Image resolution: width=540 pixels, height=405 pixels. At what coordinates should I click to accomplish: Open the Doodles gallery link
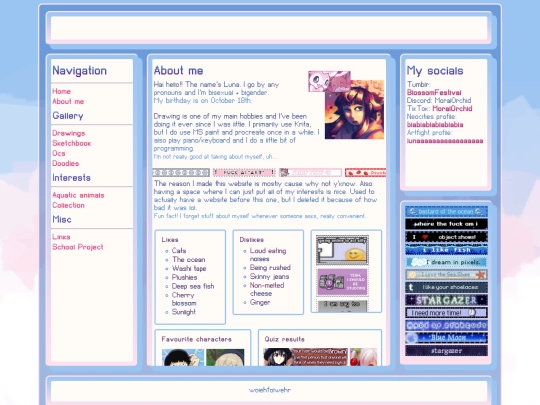tap(66, 163)
